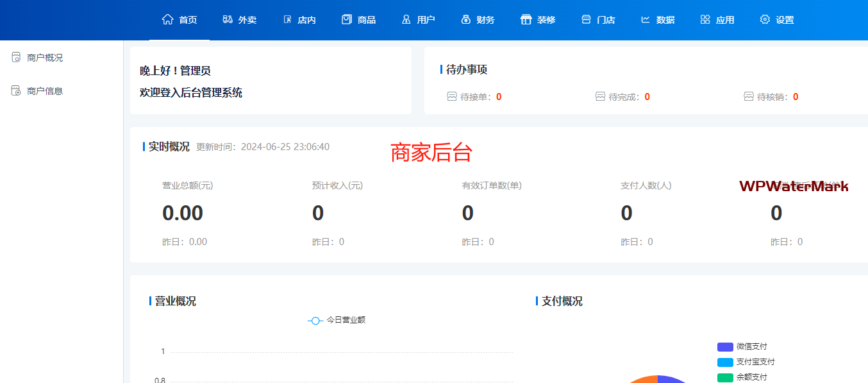
Task: Click the 门店 shop icon
Action: coord(586,19)
